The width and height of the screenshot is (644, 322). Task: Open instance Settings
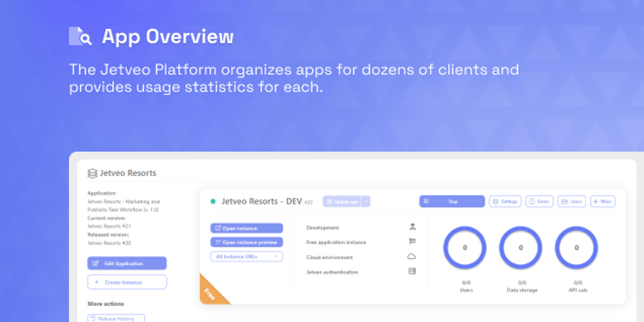505,202
